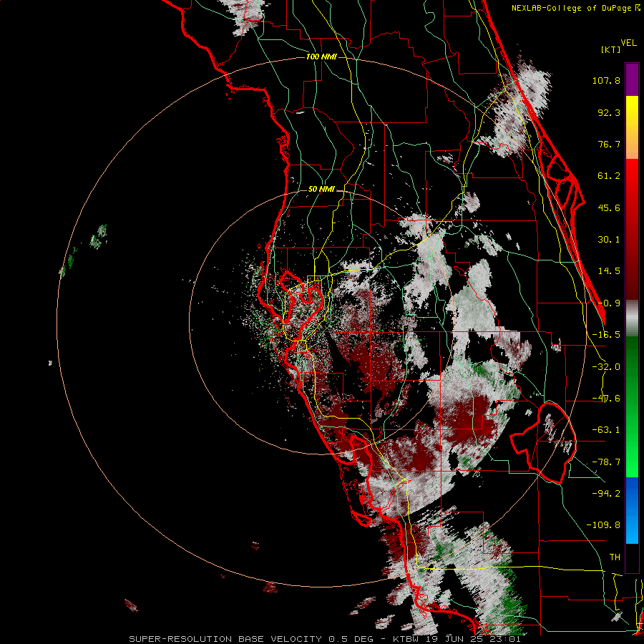The width and height of the screenshot is (644, 644).
Task: Pick the yellow-orange segment of the color bar
Action: pos(632,127)
